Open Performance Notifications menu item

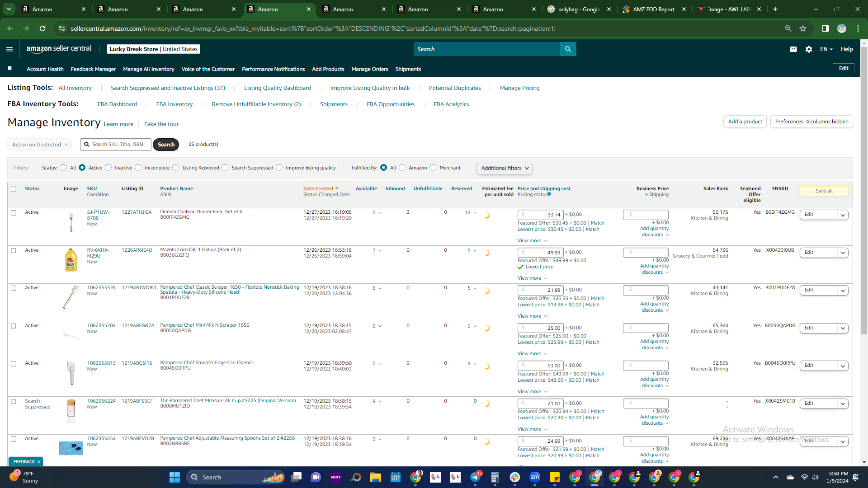pyautogui.click(x=273, y=69)
